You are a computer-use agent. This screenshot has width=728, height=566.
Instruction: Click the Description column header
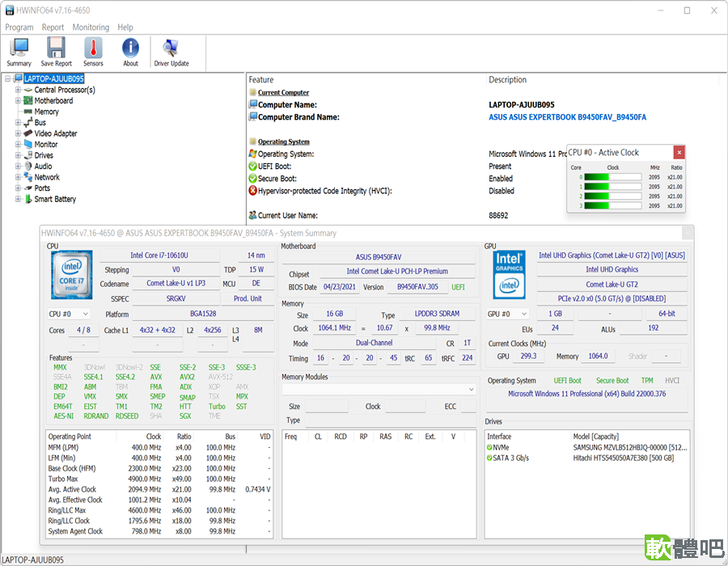[x=507, y=80]
